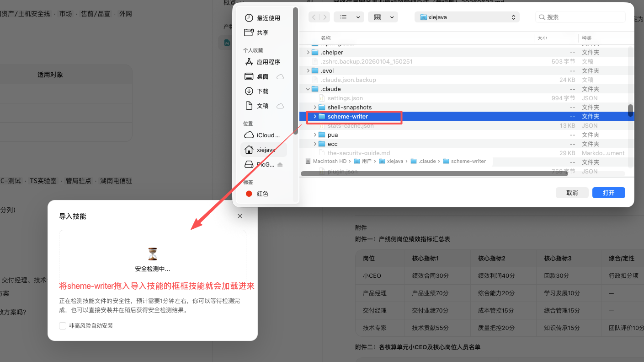
Task: Click the Cancel (取消) button
Action: point(572,193)
